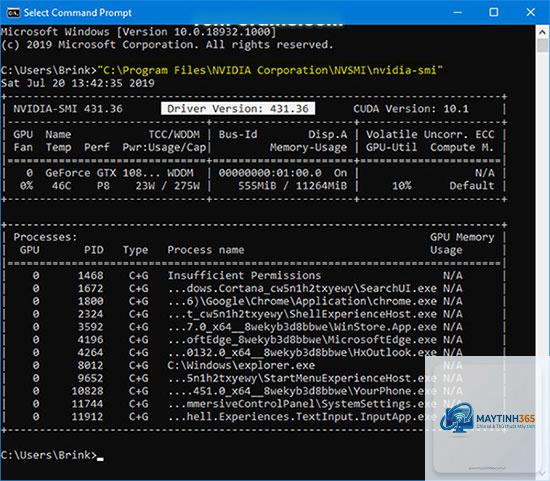Click the scrollbar up arrow
Image resolution: width=550 pixels, height=481 pixels.
[x=542, y=32]
